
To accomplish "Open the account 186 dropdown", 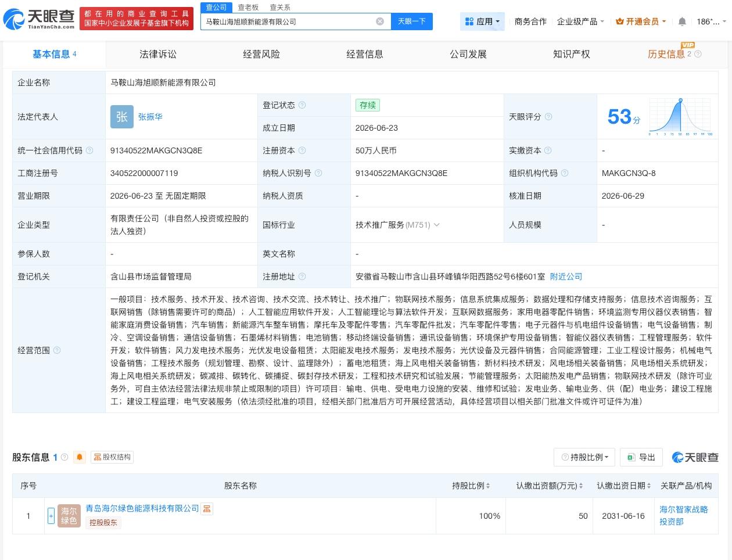I will (711, 21).
